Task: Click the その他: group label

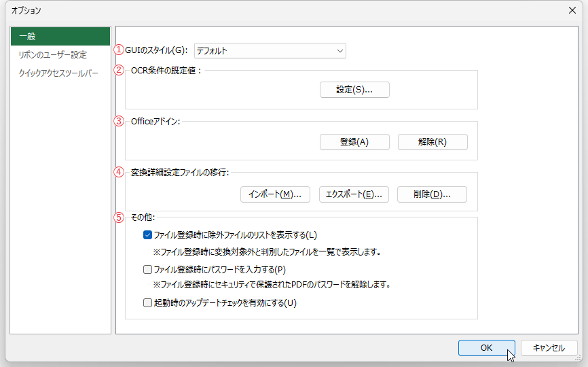Action: point(143,217)
